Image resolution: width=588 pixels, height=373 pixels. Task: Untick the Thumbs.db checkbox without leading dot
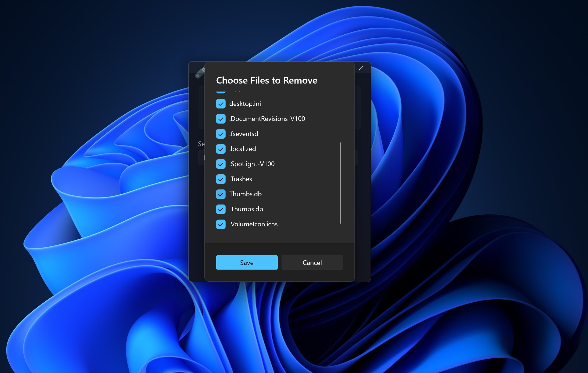coord(221,194)
